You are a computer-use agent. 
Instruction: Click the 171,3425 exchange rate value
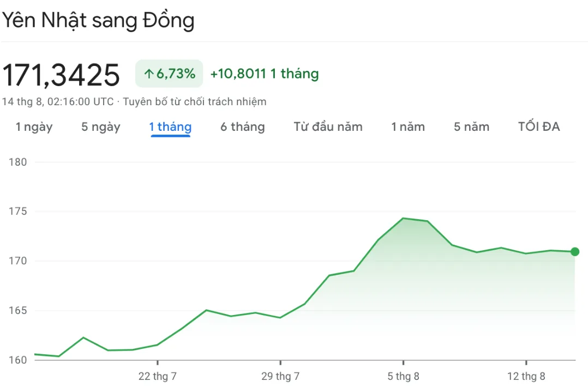pyautogui.click(x=61, y=75)
